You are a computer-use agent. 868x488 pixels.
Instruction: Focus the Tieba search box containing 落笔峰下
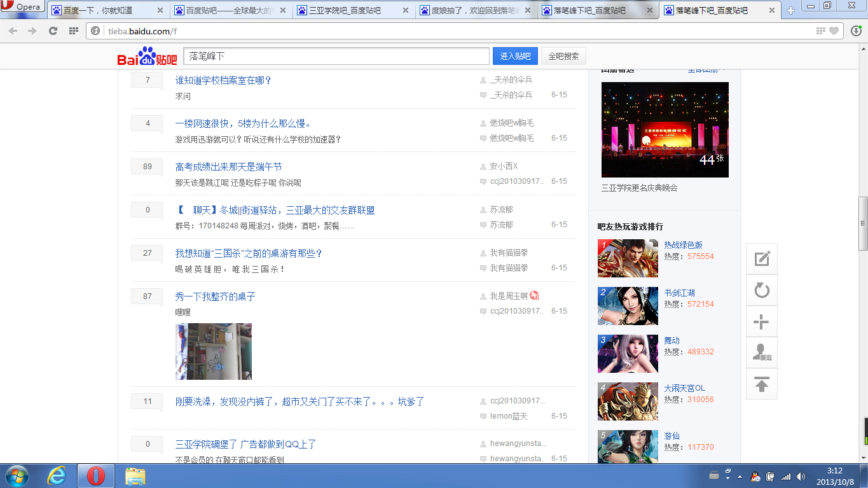(336, 56)
